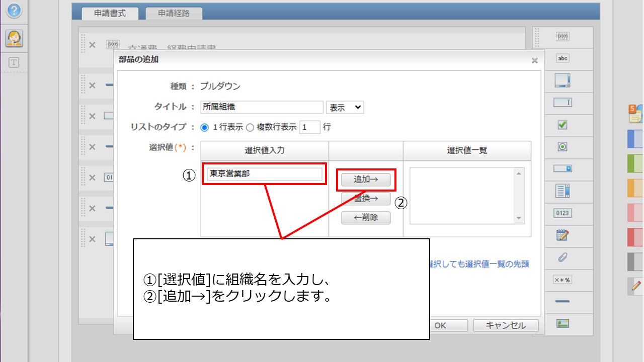
Task: Pick the date calendar part icon
Action: tap(562, 235)
